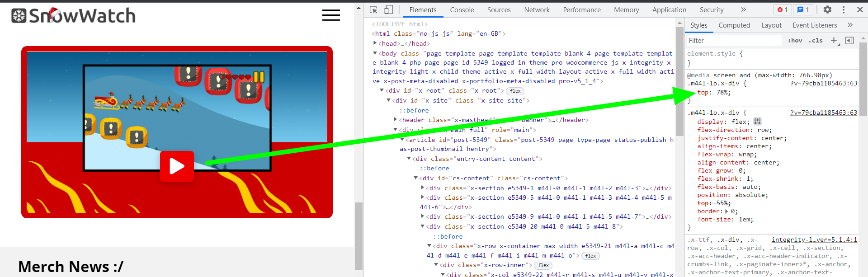The width and height of the screenshot is (868, 277).
Task: Open the Network tab
Action: point(537,10)
